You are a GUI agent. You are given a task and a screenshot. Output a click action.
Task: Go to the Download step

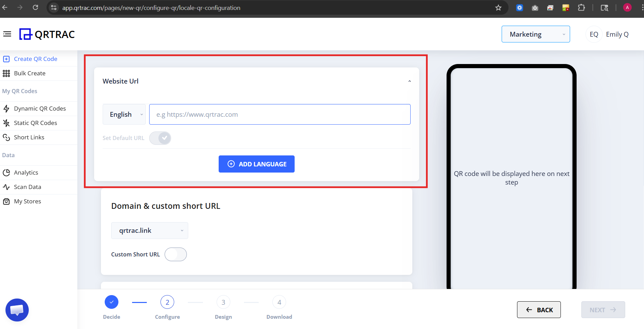click(x=279, y=302)
